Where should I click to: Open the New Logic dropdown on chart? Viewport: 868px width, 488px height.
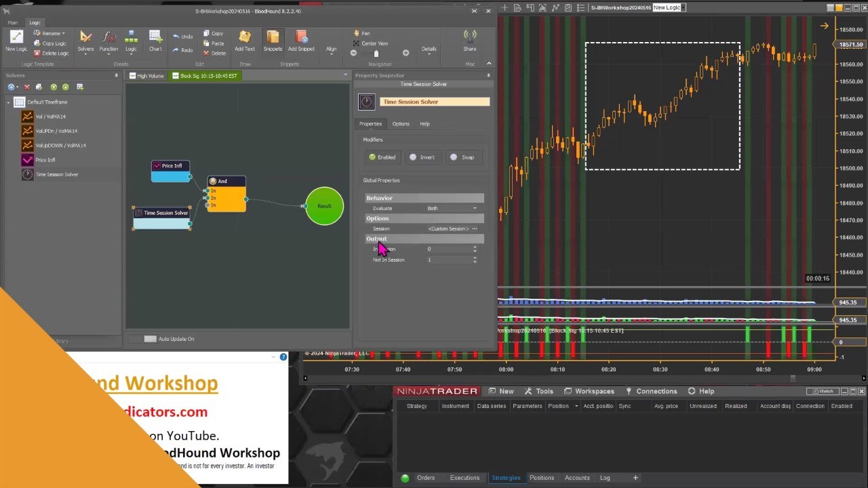click(684, 7)
